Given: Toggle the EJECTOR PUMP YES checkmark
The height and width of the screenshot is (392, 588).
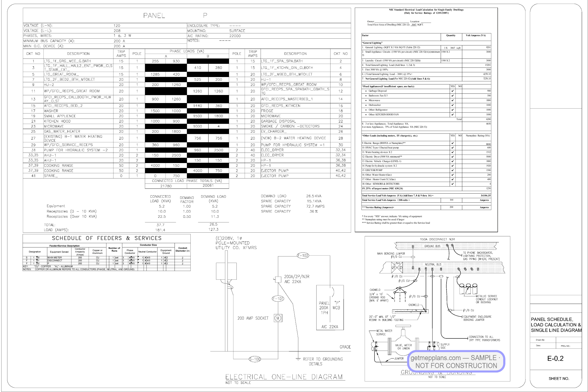Looking at the screenshot, I should pyautogui.click(x=452, y=170).
